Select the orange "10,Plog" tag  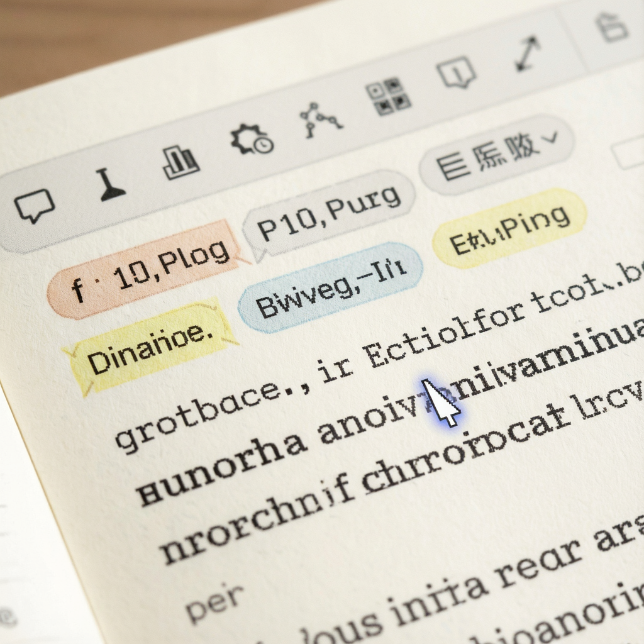pos(144,270)
